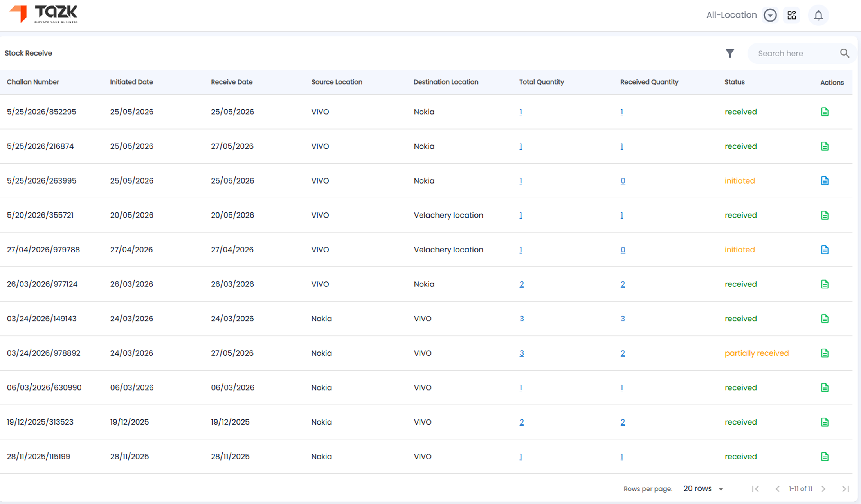
Task: Open the notifications bell
Action: click(818, 15)
